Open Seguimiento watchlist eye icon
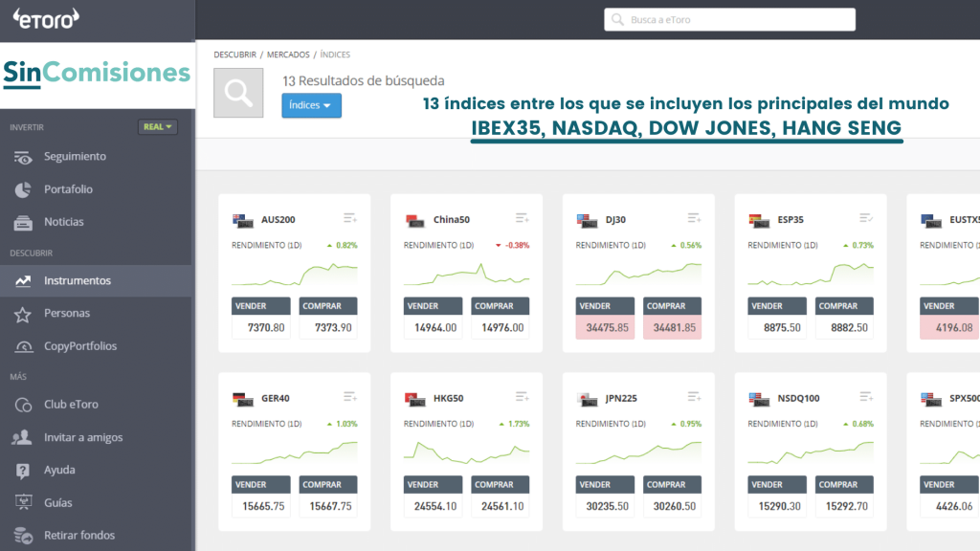Viewport: 980px width, 551px height. pyautogui.click(x=23, y=158)
